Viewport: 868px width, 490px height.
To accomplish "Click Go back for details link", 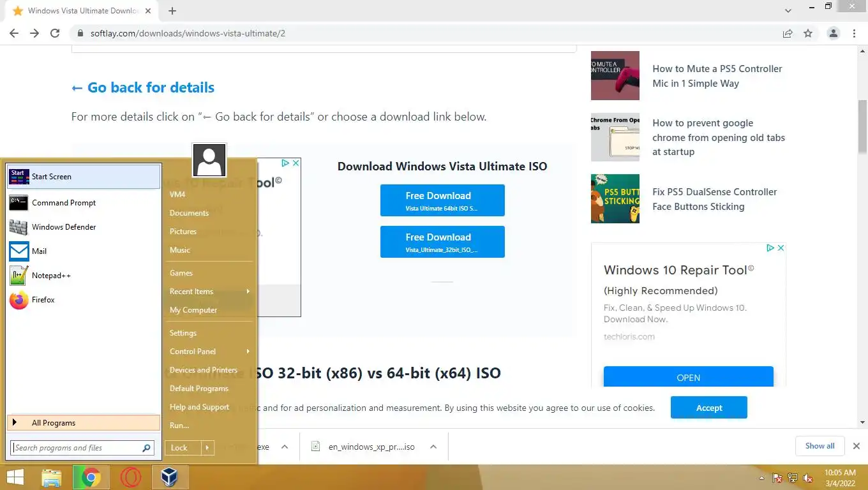I will click(143, 87).
